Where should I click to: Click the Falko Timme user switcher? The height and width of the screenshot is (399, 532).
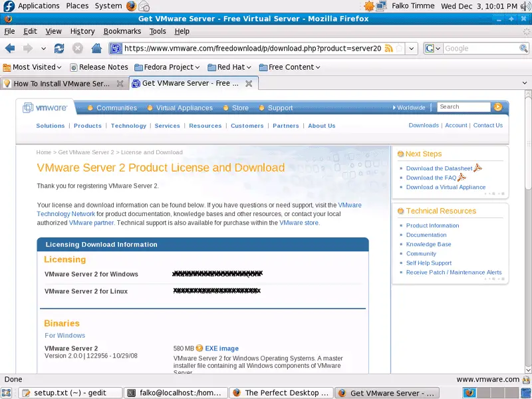(413, 6)
